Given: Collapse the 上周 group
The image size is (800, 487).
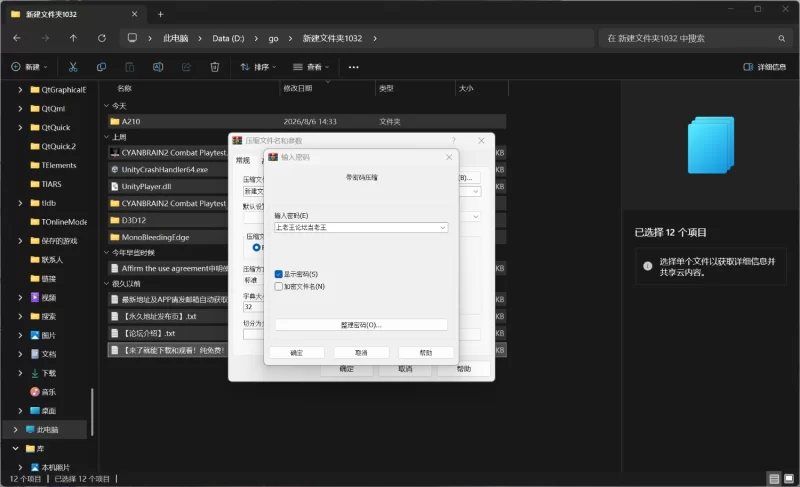Looking at the screenshot, I should [x=107, y=137].
